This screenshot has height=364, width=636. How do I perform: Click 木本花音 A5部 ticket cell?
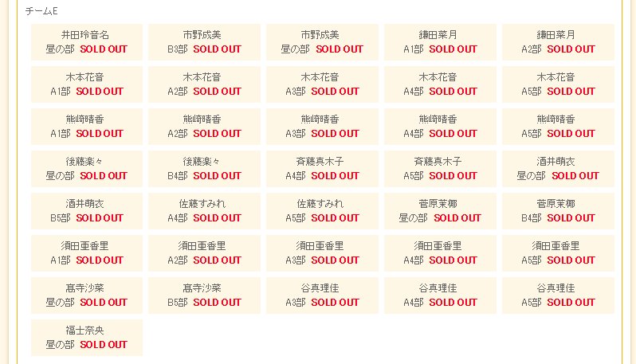pyautogui.click(x=559, y=84)
